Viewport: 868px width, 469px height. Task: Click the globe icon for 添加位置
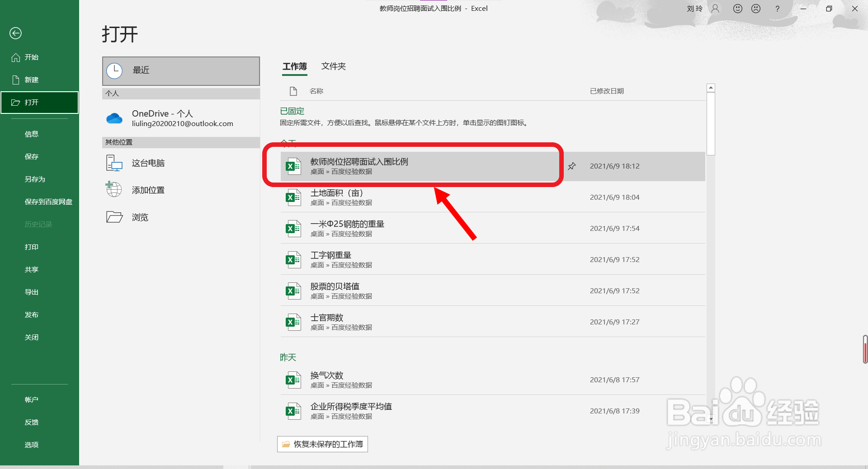tap(113, 189)
